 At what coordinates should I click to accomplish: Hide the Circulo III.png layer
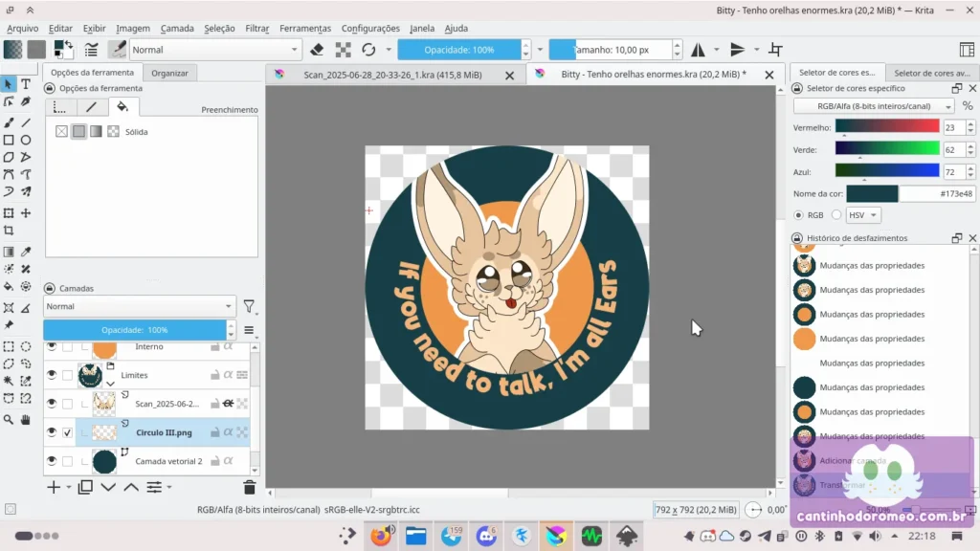(52, 431)
